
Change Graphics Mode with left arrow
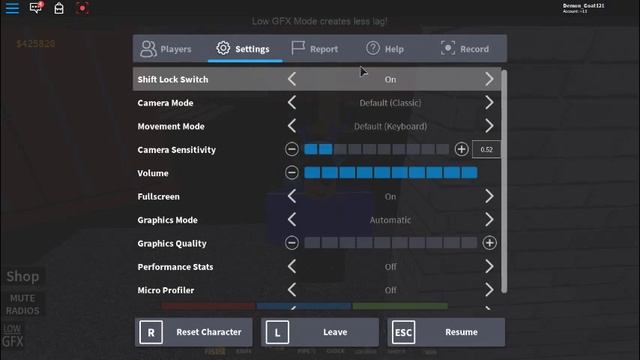click(x=292, y=220)
